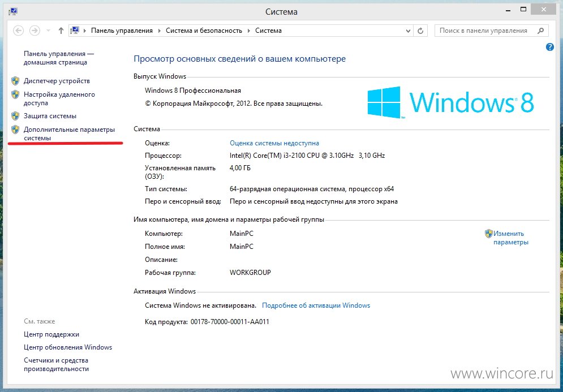Open Счетчики и средства производительности link
Viewport: 563px width, 392px height.
click(x=56, y=364)
